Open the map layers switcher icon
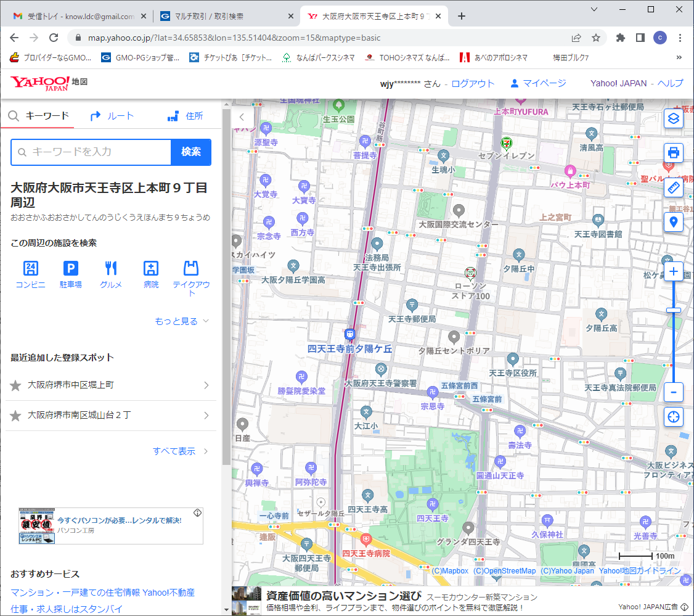Screen dimensions: 694x616 (x=674, y=118)
